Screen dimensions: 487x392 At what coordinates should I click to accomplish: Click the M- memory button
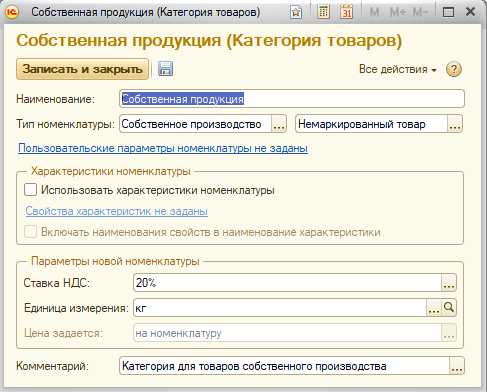click(x=420, y=12)
